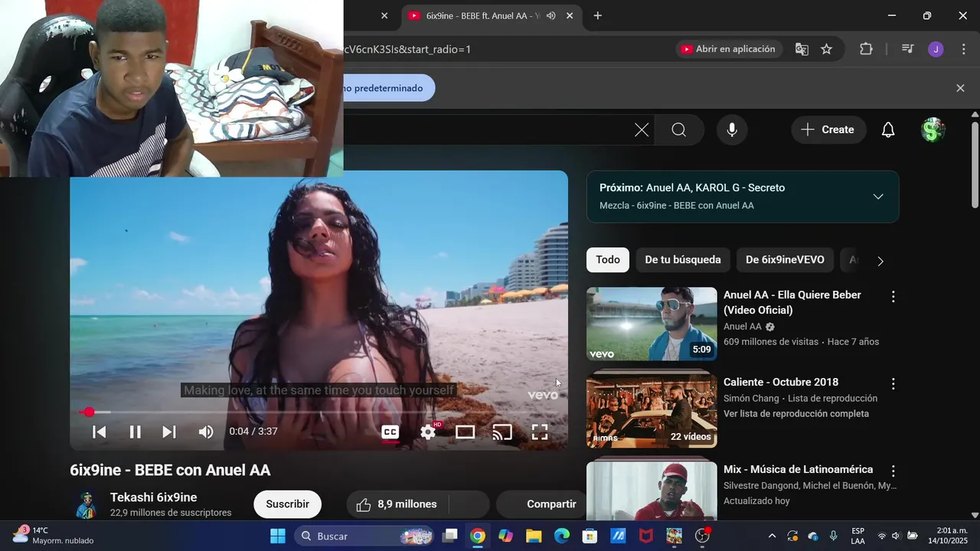Open options for Ella Quiere Beber video

pos(893,297)
